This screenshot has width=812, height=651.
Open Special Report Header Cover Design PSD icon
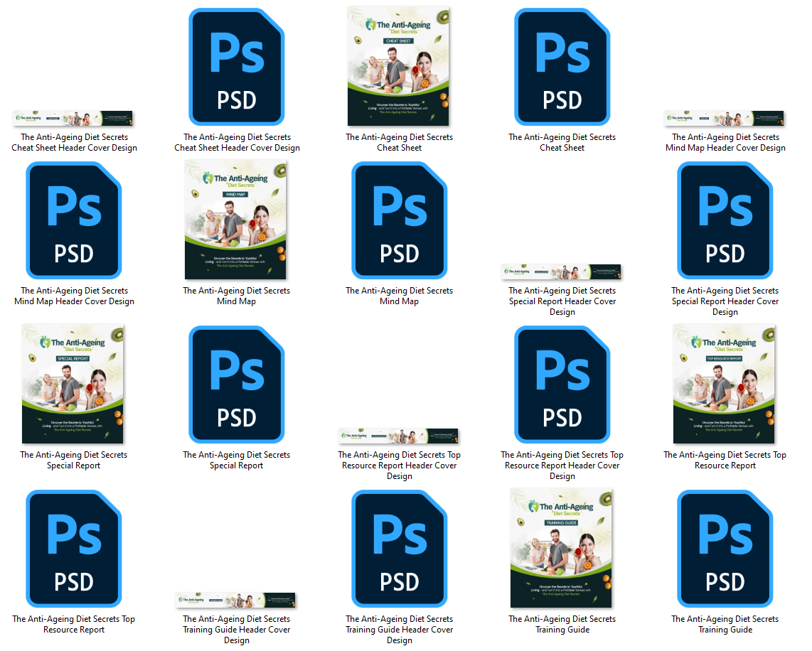[725, 220]
